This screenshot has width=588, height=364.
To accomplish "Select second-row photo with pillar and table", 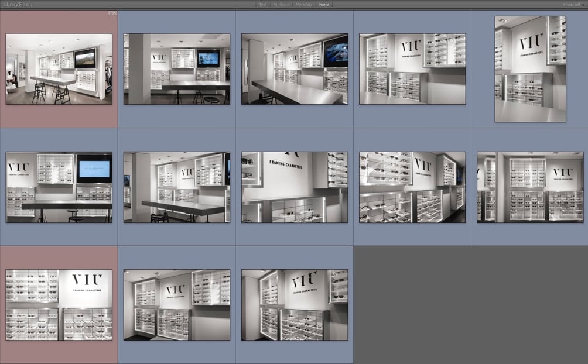I will (x=177, y=187).
